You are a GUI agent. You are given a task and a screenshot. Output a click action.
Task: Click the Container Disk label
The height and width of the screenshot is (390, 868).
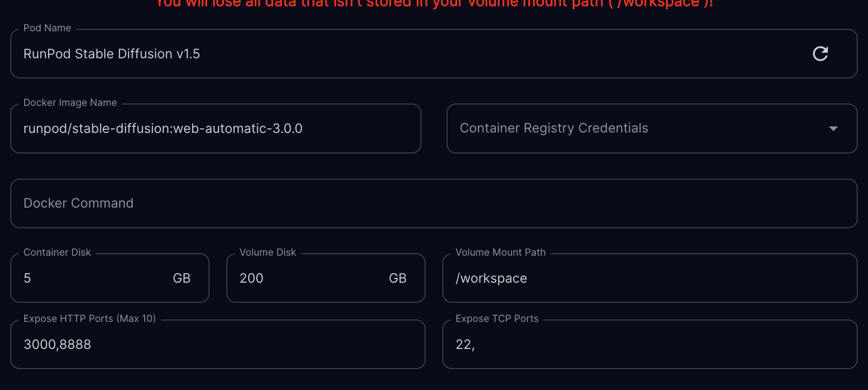[57, 252]
